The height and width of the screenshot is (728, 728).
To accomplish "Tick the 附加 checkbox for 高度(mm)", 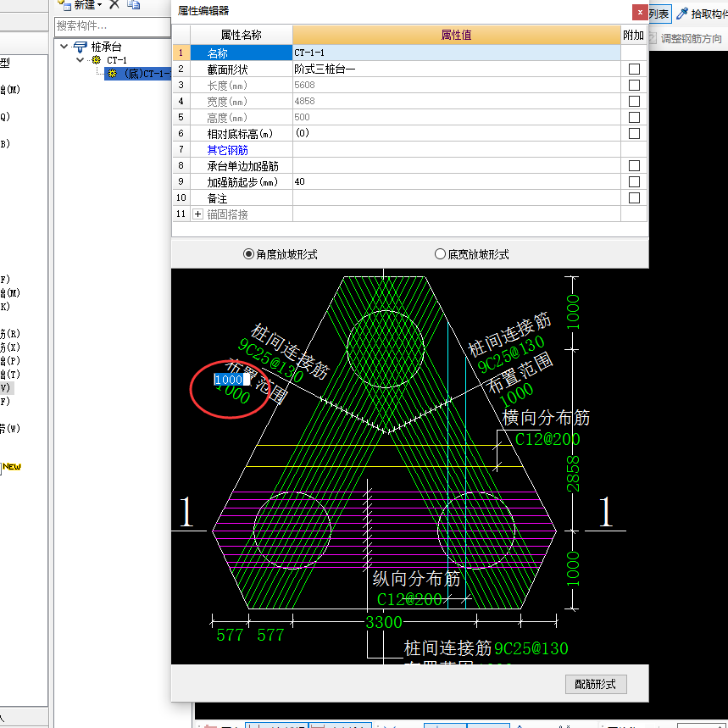I will [634, 118].
